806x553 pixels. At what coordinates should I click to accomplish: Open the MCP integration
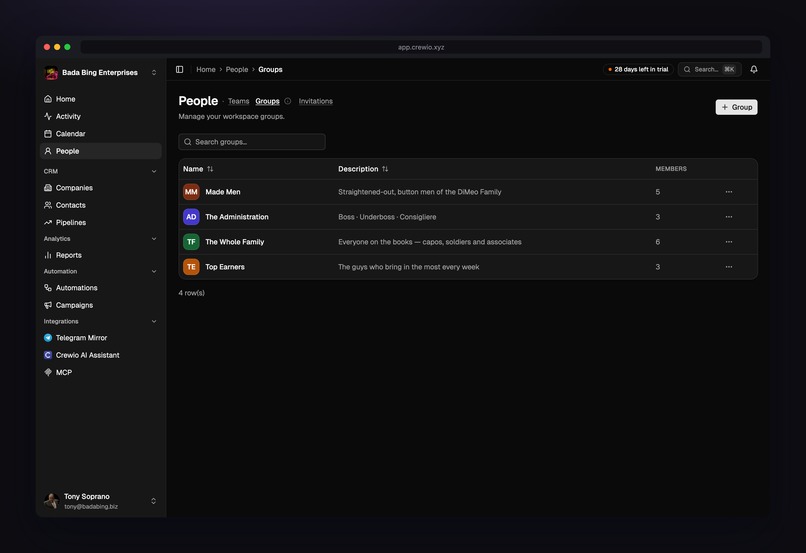[100, 373]
